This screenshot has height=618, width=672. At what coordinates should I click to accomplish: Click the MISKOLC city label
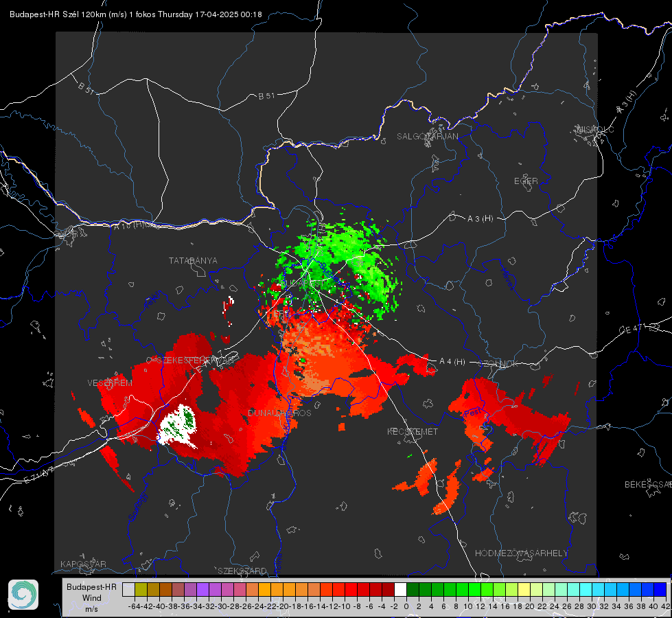pyautogui.click(x=595, y=129)
